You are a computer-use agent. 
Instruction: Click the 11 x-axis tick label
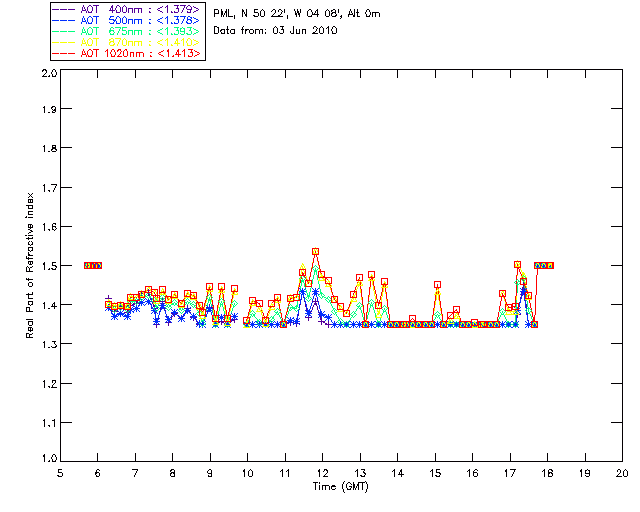point(285,473)
